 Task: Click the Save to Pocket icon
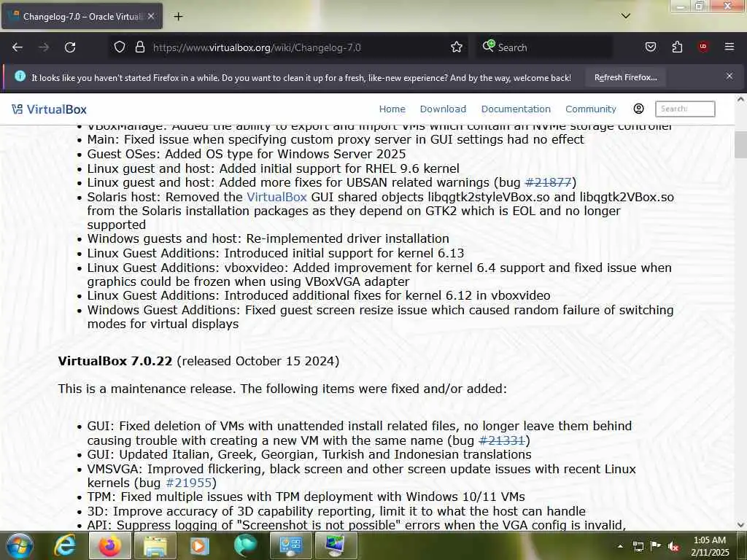point(650,47)
